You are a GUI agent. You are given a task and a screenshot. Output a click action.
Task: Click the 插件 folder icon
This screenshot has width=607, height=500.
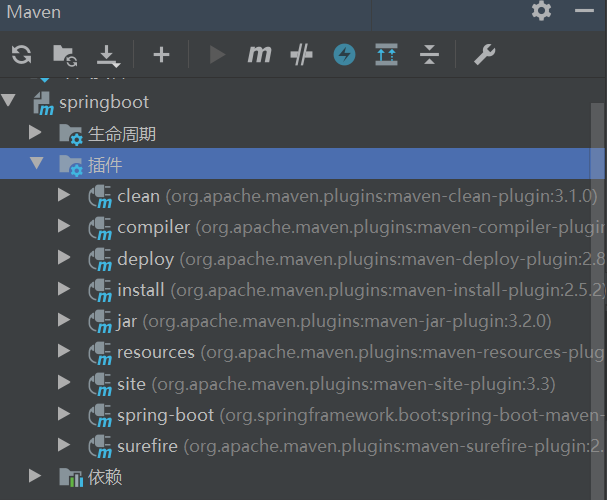click(71, 166)
